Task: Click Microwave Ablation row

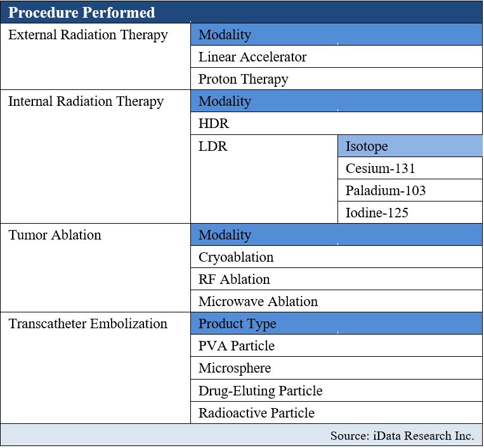Action: [x=336, y=301]
